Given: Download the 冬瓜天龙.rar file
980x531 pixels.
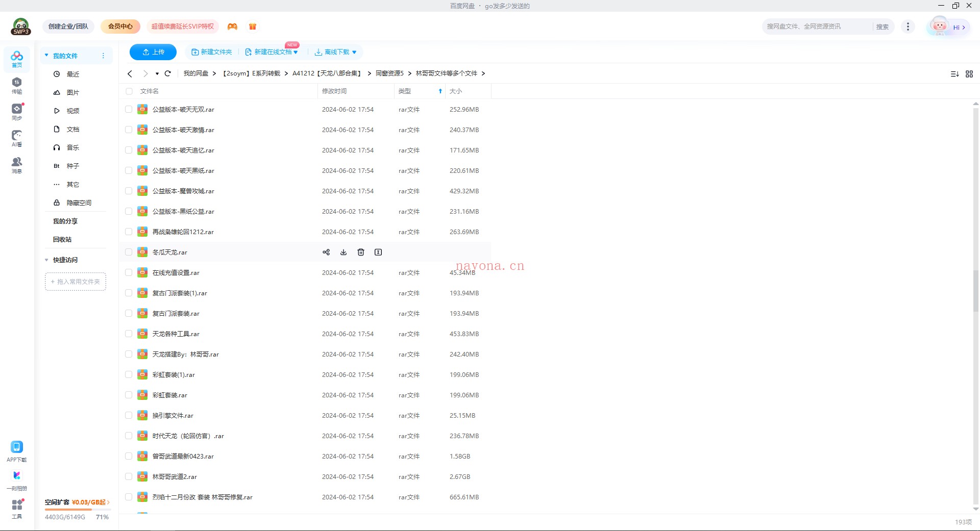Looking at the screenshot, I should 344,252.
